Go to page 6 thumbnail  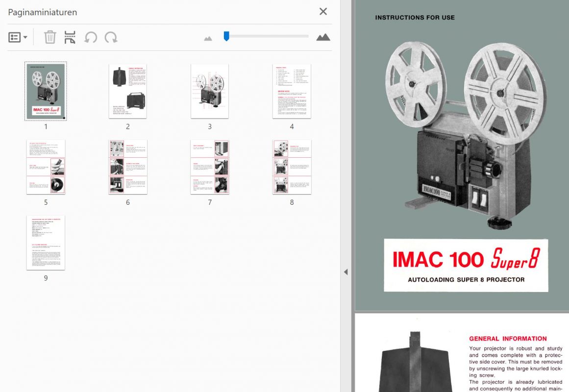128,167
